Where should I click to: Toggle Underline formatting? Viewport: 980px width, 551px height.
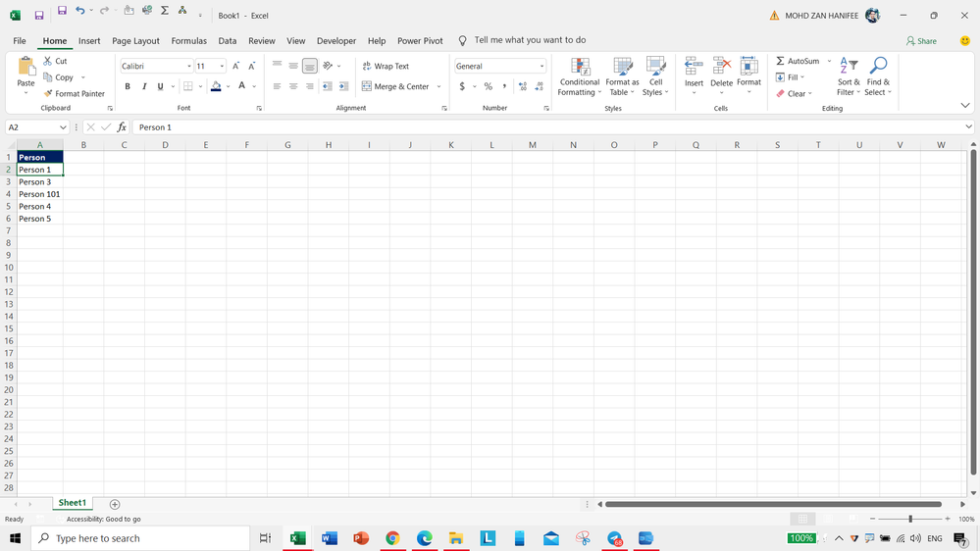click(x=160, y=86)
